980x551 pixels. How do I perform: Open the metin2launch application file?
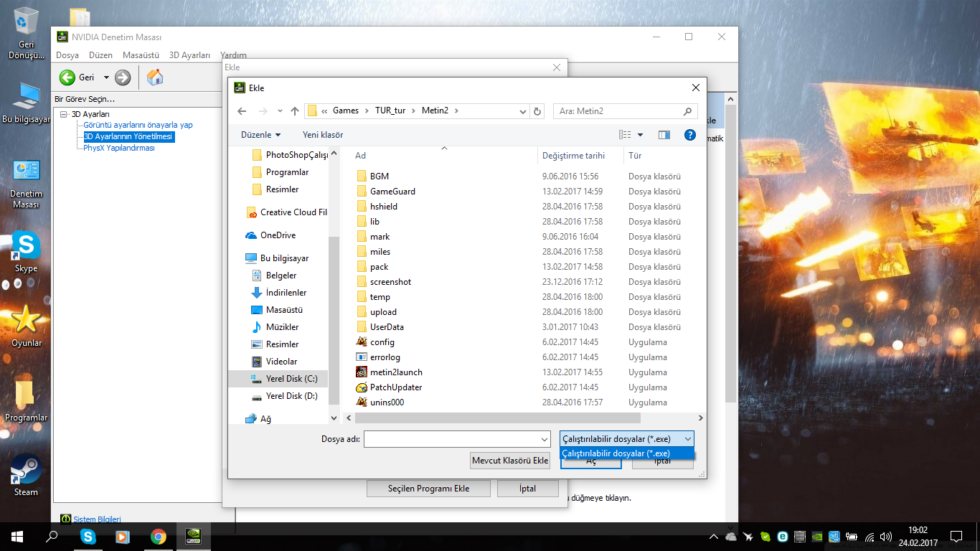point(395,372)
